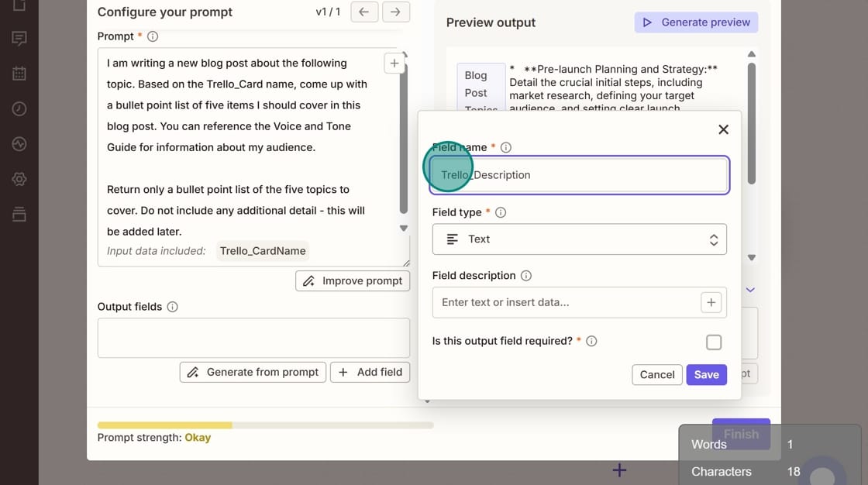This screenshot has width=868, height=485.
Task: Click the Generate preview button
Action: [695, 22]
